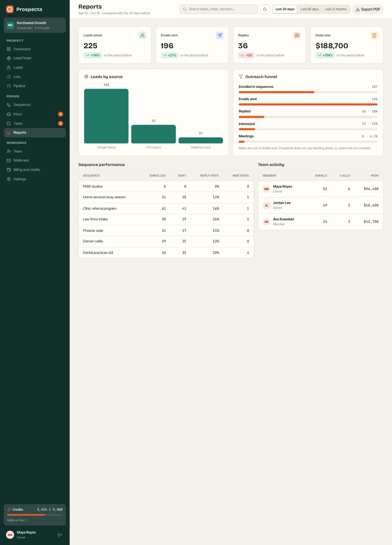The width and height of the screenshot is (392, 545).
Task: Click the Tasks badge showing 5
Action: [60, 123]
